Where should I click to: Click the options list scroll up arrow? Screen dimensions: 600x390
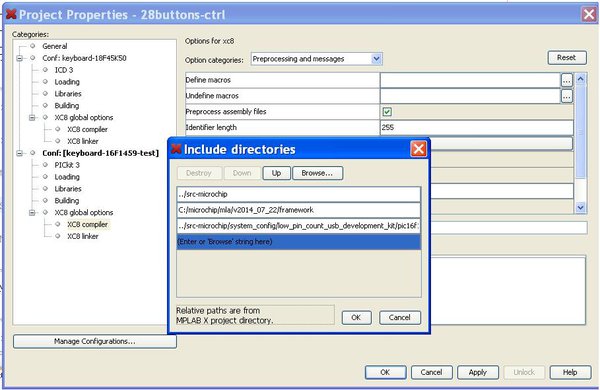point(580,79)
